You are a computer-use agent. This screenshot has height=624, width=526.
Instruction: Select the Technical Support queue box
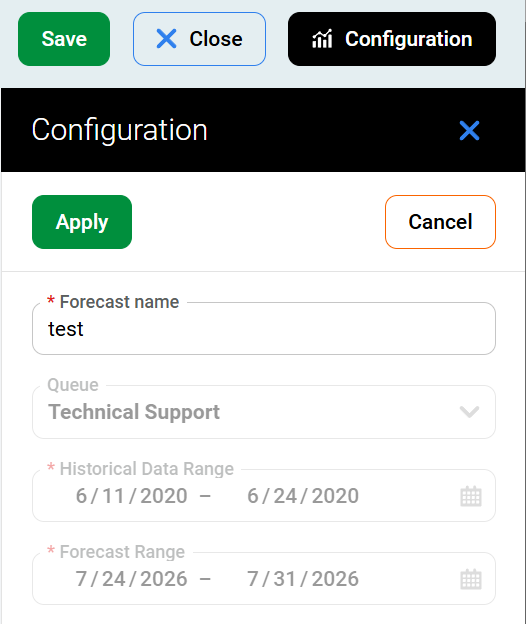tap(264, 412)
